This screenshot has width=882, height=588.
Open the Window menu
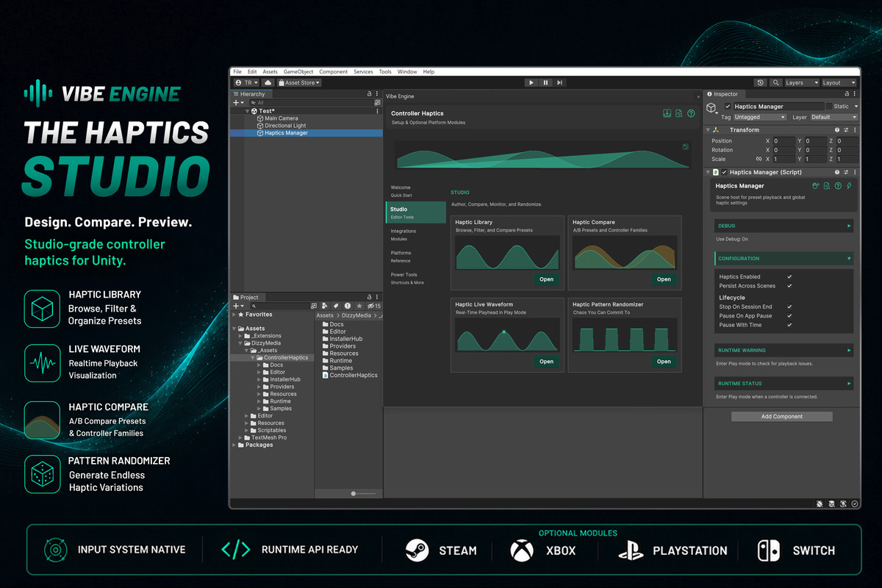pos(407,72)
